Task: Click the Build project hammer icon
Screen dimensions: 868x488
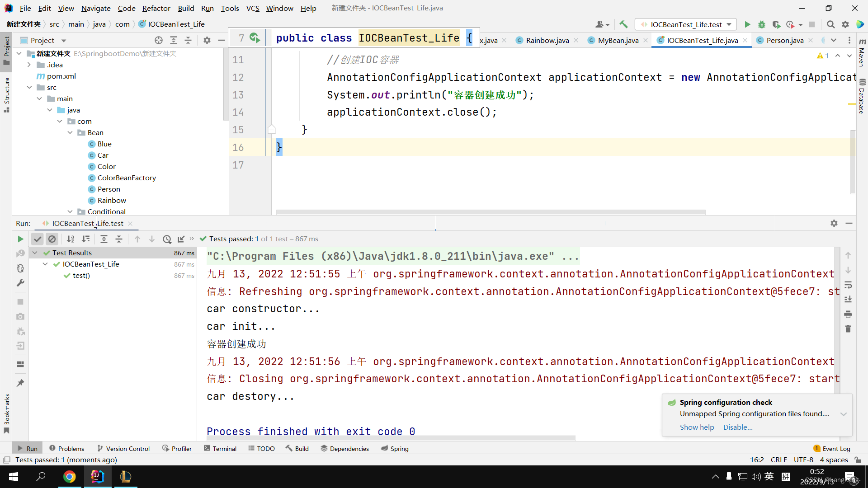Action: click(x=623, y=24)
